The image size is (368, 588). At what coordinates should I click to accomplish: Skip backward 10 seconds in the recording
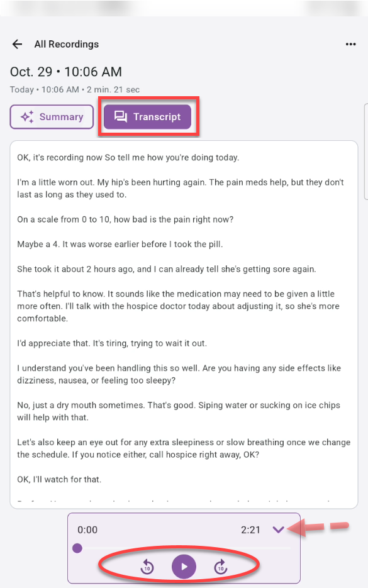click(146, 566)
